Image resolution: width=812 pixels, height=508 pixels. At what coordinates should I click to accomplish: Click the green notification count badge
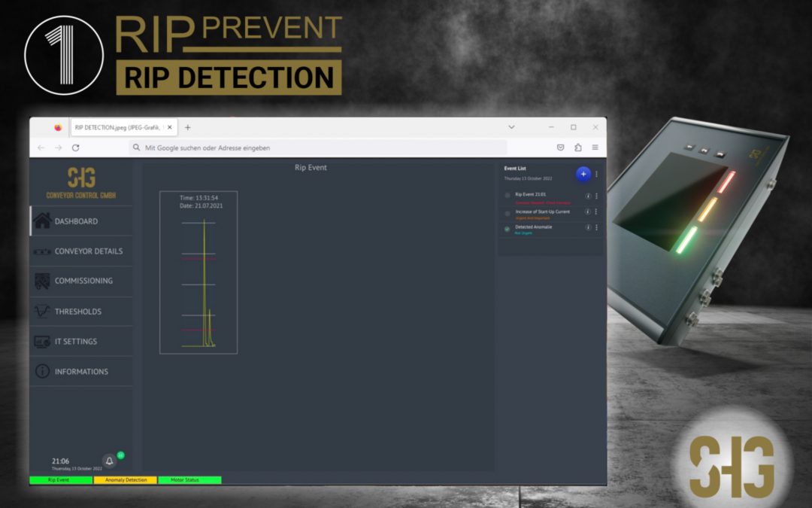pyautogui.click(x=120, y=455)
